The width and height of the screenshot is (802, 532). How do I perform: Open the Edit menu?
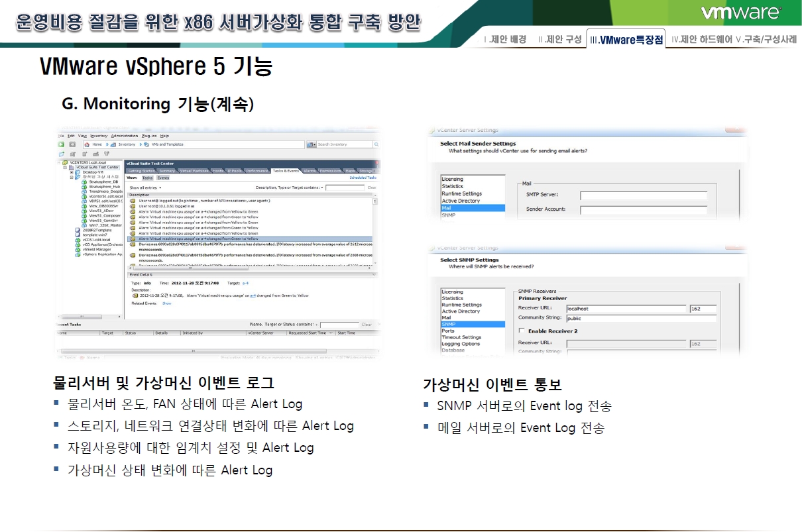click(x=70, y=135)
